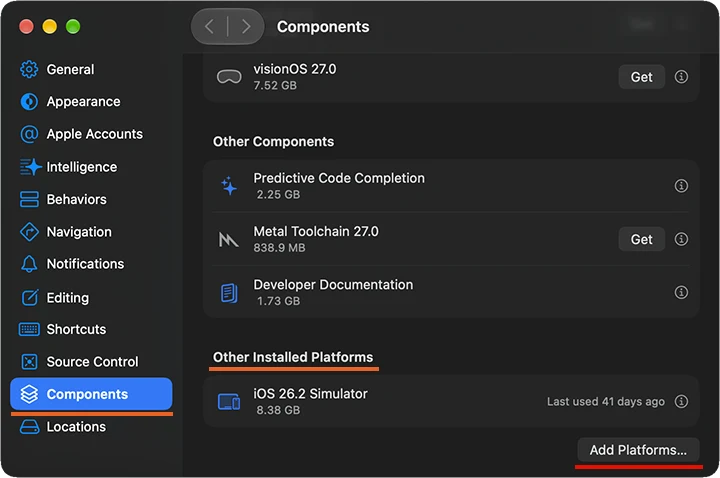Click the 838.9 MB size label
The width and height of the screenshot is (720, 478).
tap(279, 248)
